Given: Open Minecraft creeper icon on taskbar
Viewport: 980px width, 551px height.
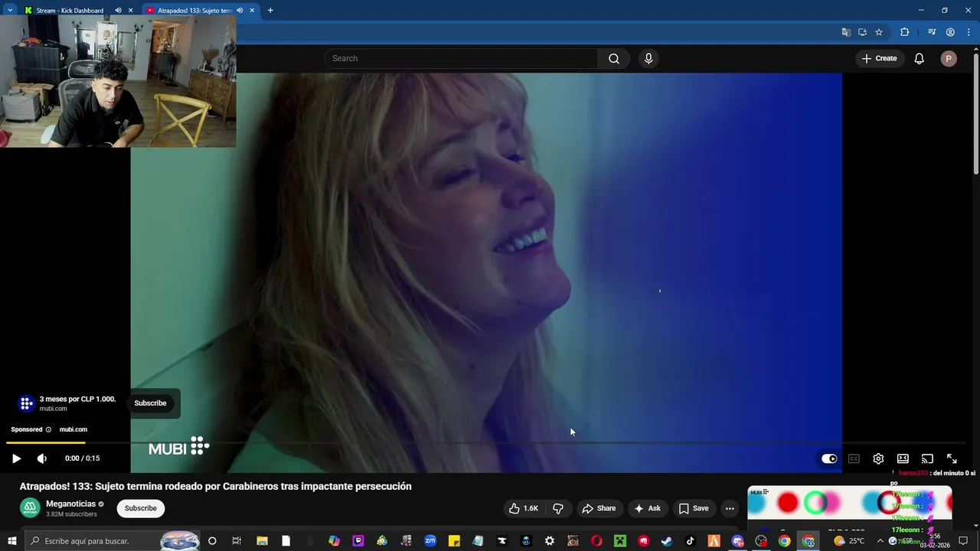Looking at the screenshot, I should [620, 541].
